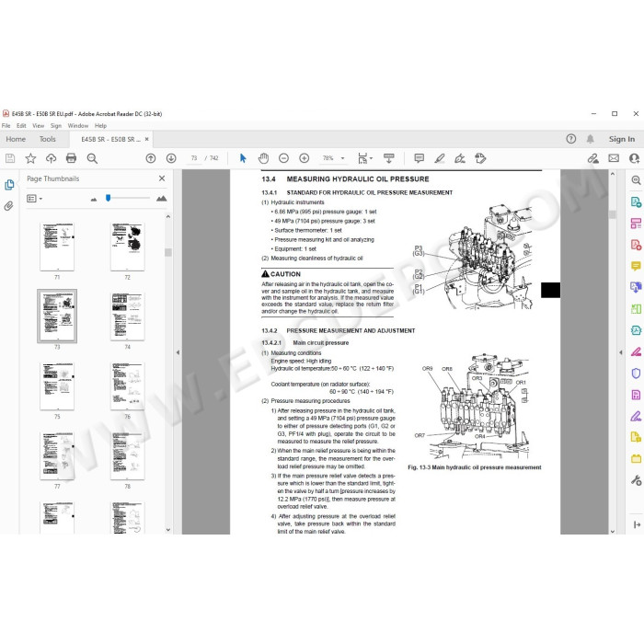The image size is (644, 644).
Task: Click the page number field
Action: tap(194, 158)
